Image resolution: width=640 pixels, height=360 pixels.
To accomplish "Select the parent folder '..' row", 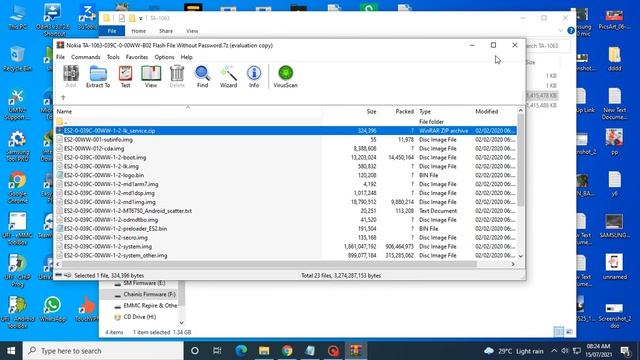I will pos(286,122).
